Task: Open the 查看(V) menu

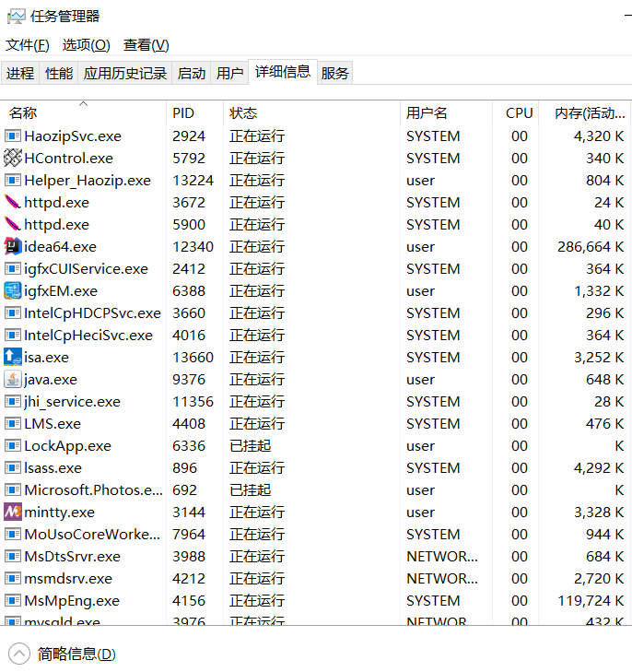Action: (x=146, y=45)
